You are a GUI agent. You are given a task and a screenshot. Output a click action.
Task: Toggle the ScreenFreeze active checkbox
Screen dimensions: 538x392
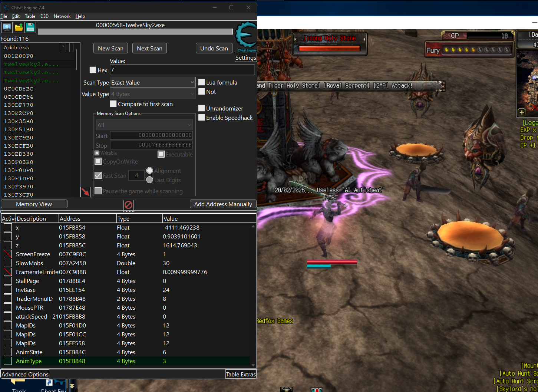point(8,254)
